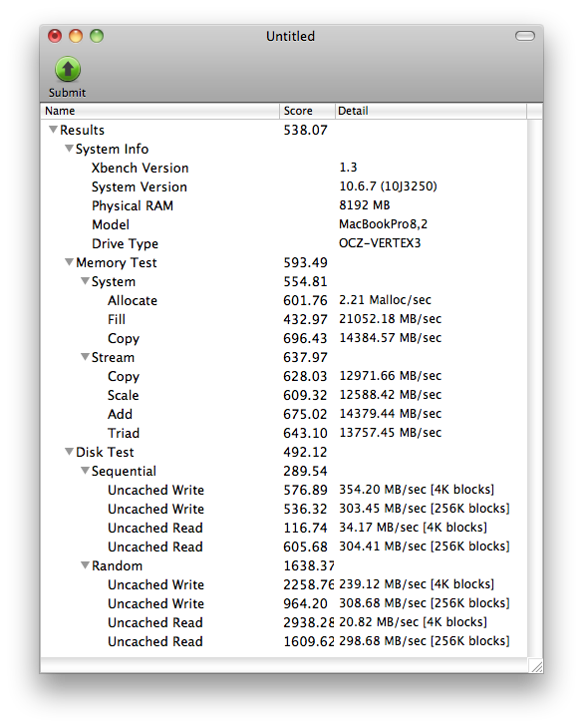Close the window with red button
The height and width of the screenshot is (728, 583).
click(x=55, y=36)
